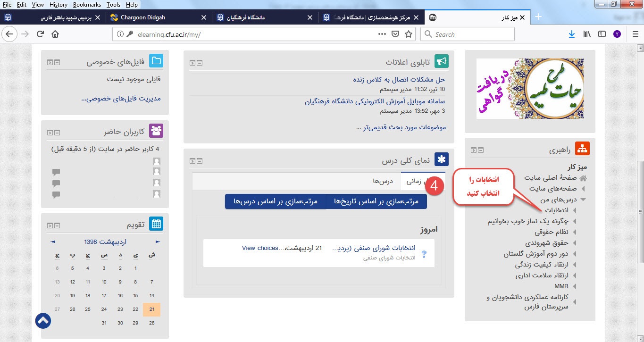Hide the تابلوی اعلانات block
Screen dimensions: 644x342
pos(200,63)
